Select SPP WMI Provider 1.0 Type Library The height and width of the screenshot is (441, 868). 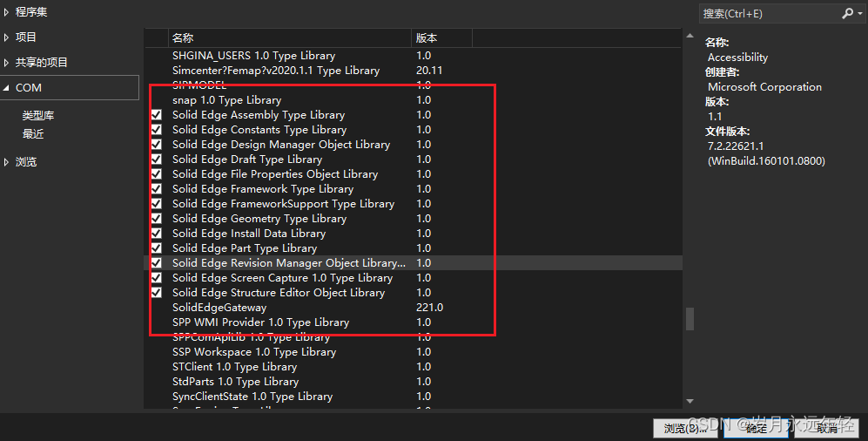tap(413, 322)
